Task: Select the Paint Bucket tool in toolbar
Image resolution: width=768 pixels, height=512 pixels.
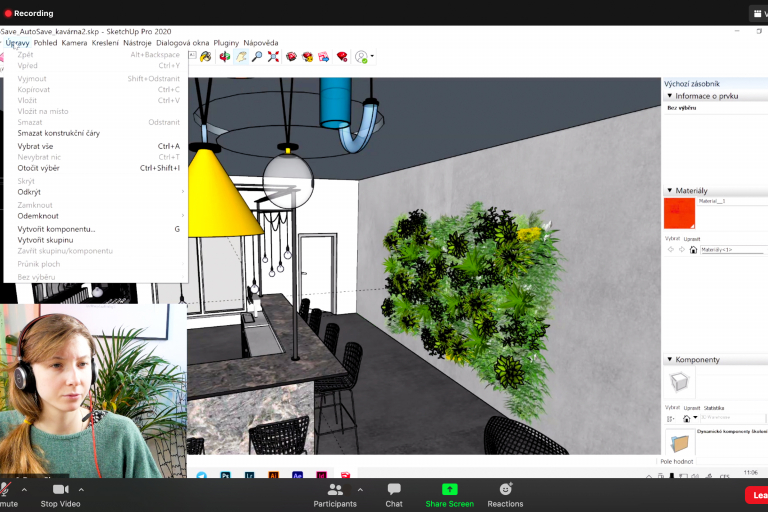Action: [205, 57]
